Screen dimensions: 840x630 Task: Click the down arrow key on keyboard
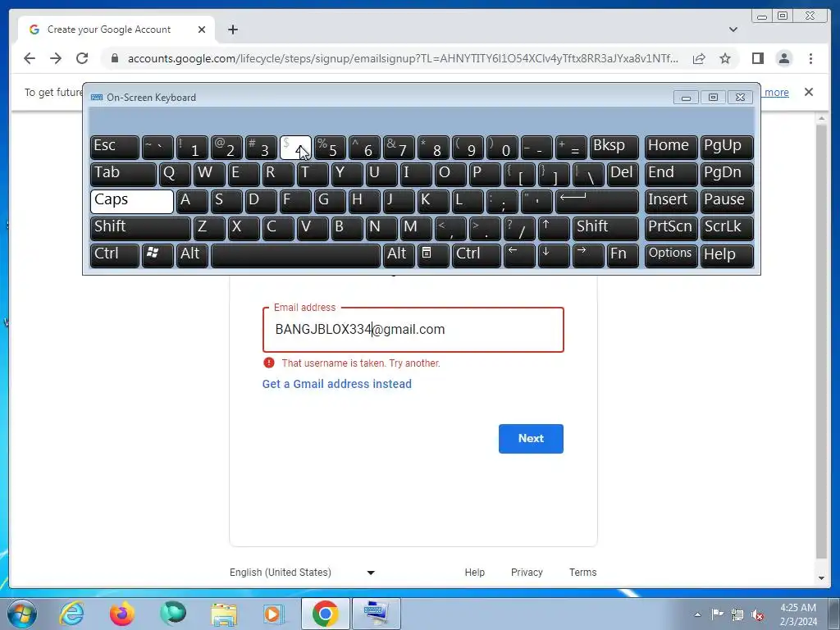tap(554, 255)
